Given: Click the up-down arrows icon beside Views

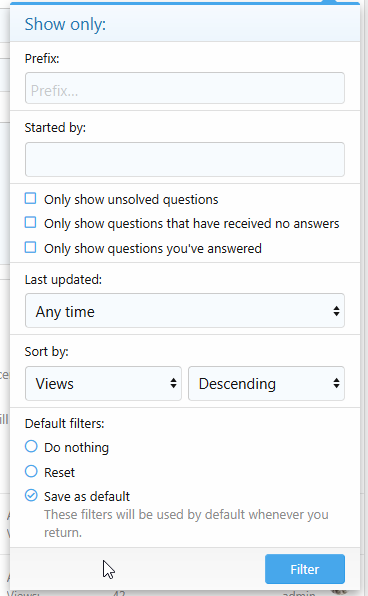Looking at the screenshot, I should [x=173, y=383].
